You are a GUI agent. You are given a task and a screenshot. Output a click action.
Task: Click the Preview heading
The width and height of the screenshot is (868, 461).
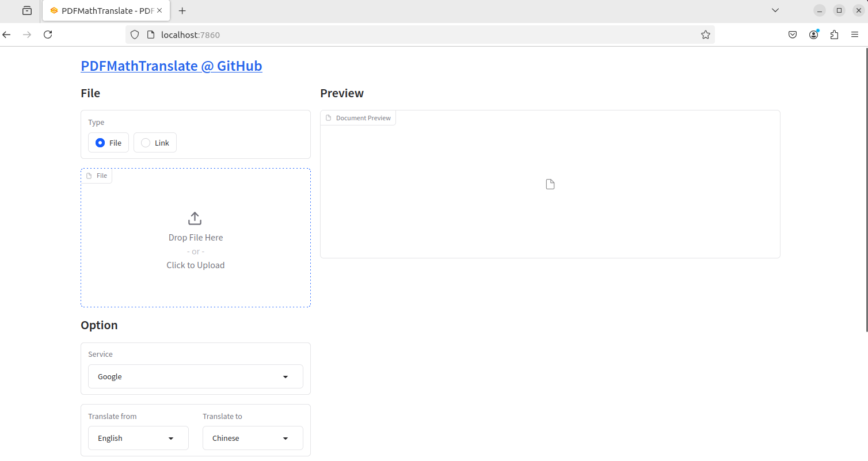342,93
